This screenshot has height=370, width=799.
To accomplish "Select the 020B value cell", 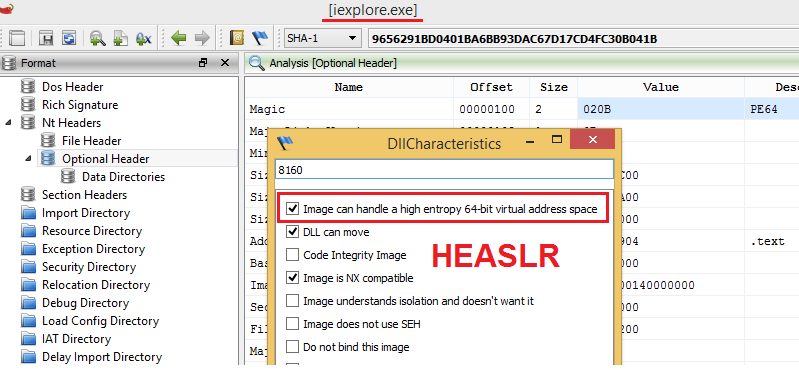I will tap(661, 109).
